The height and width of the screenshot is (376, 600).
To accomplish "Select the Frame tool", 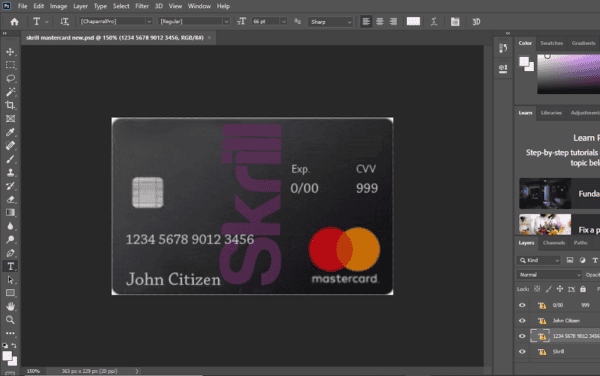I will coord(10,119).
